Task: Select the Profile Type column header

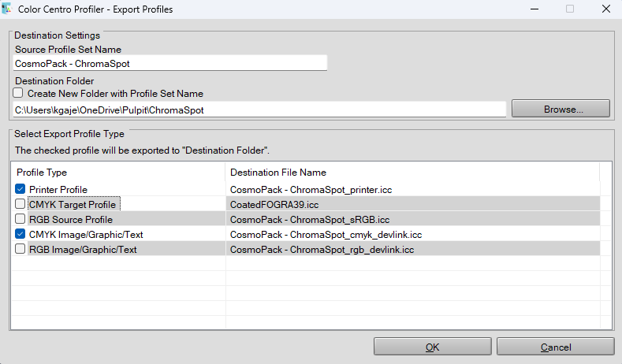Action: point(118,172)
